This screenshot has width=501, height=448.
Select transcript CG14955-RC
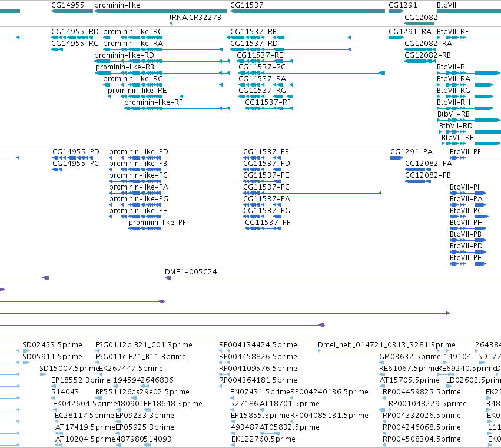(x=75, y=44)
